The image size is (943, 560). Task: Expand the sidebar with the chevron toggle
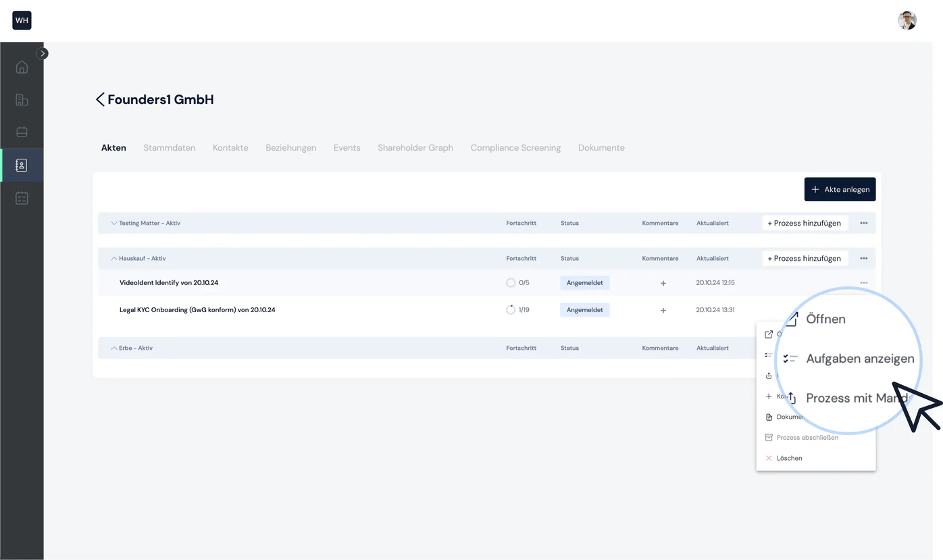(x=43, y=53)
